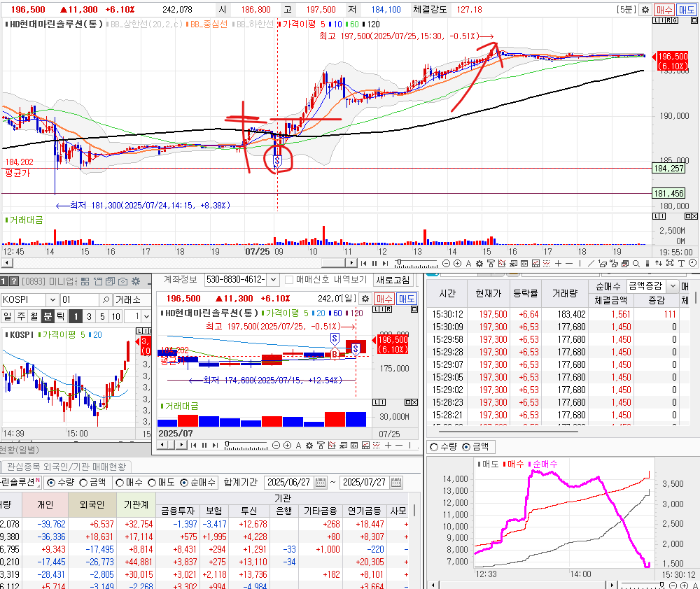Click gear icon next to 242,0 일 label
700x589 pixels.
click(x=365, y=299)
